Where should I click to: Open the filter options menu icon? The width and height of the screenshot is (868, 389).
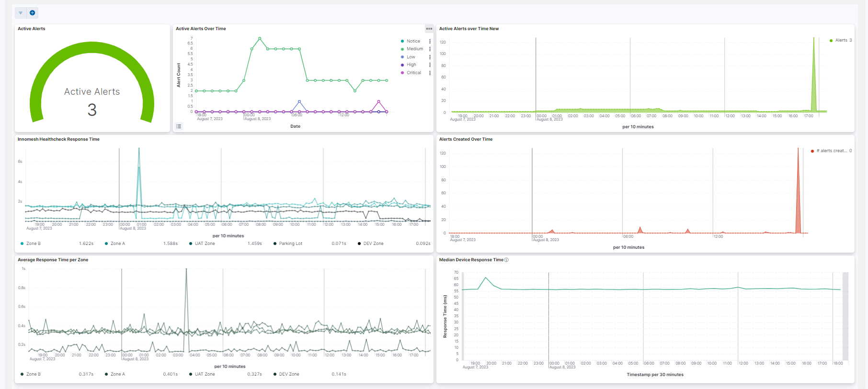click(21, 13)
